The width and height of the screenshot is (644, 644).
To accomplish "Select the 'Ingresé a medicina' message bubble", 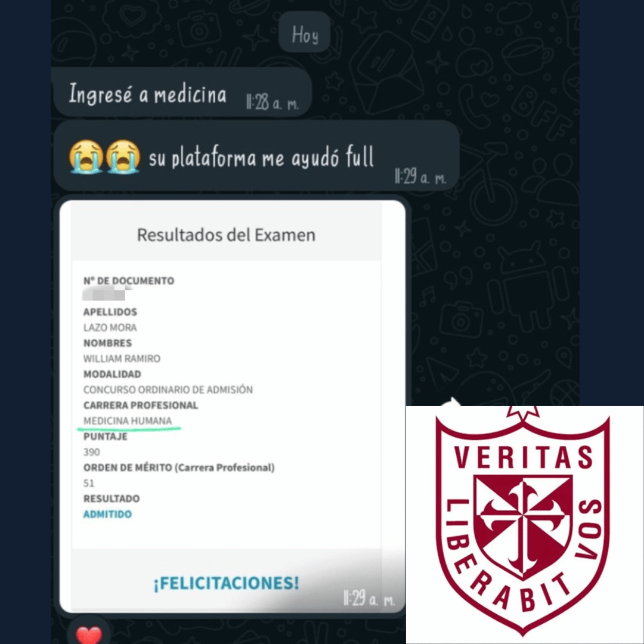I will pos(182,93).
